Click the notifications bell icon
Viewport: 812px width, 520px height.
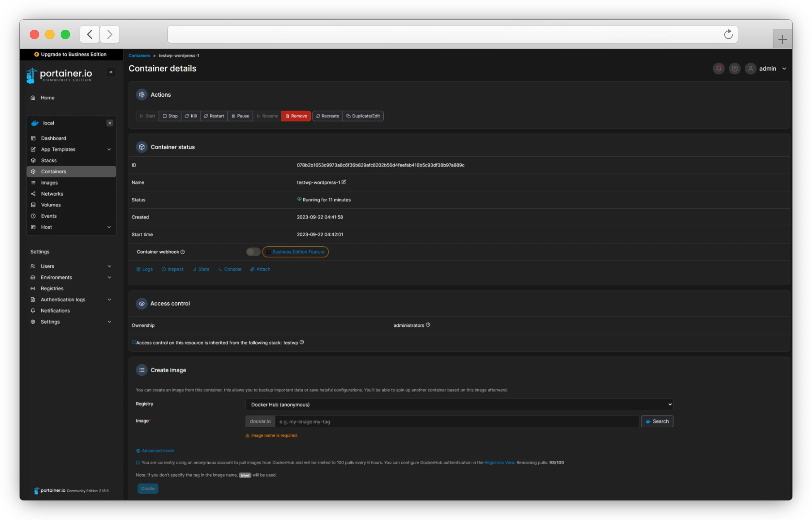coord(718,68)
